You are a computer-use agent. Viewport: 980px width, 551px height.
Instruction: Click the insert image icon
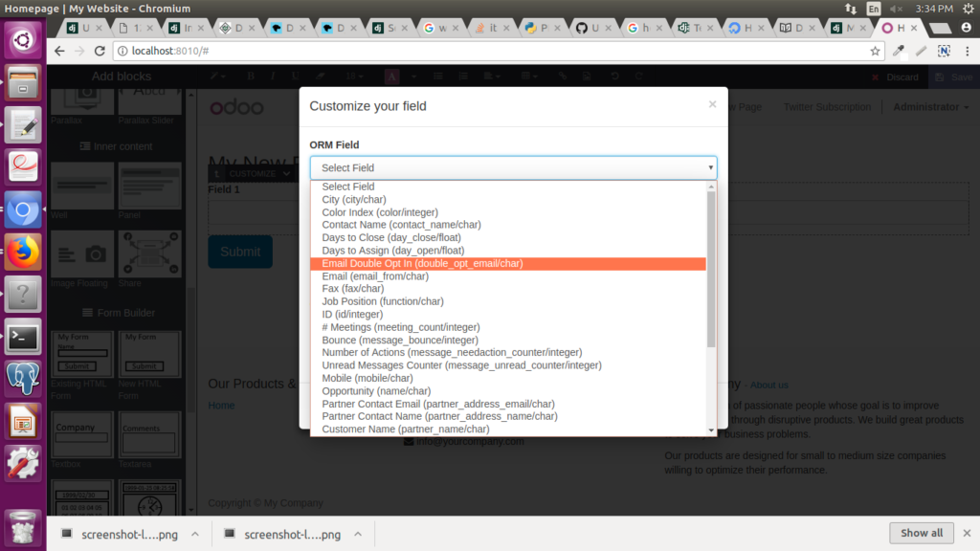pos(587,76)
